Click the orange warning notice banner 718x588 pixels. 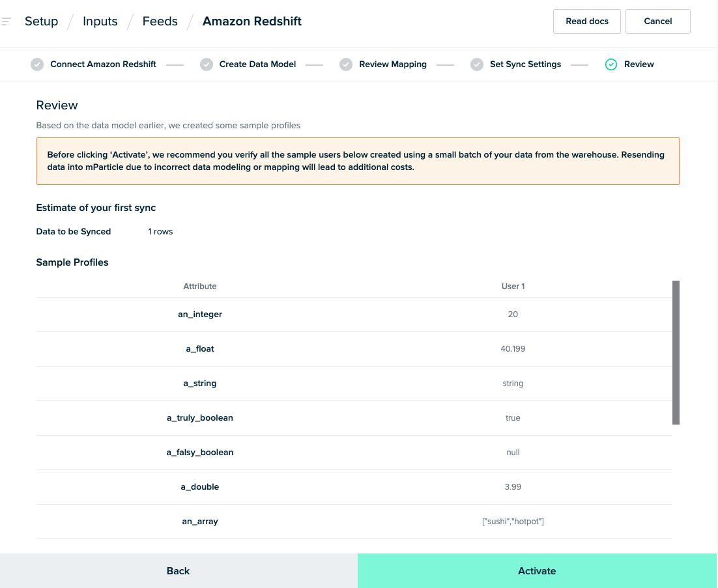coord(358,161)
